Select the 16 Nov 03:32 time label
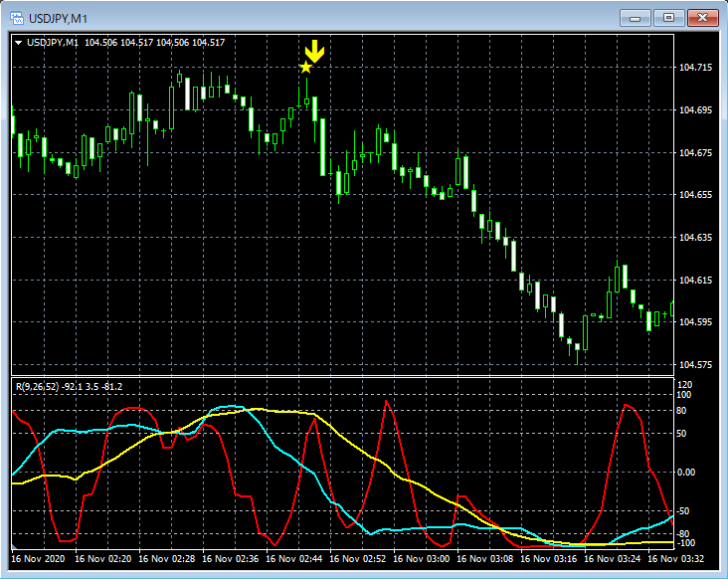Viewport: 728px width, 579px height. click(678, 559)
